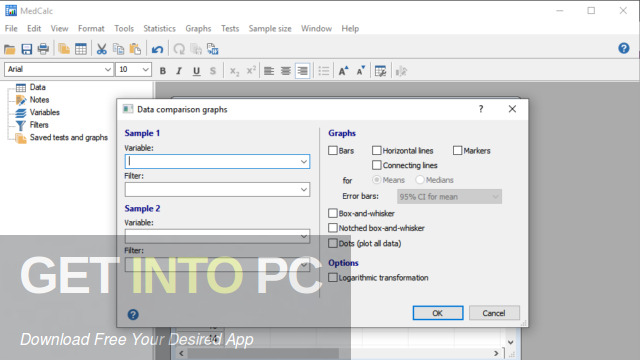Click the Paste clipboard icon
This screenshot has height=360, width=640.
point(135,49)
